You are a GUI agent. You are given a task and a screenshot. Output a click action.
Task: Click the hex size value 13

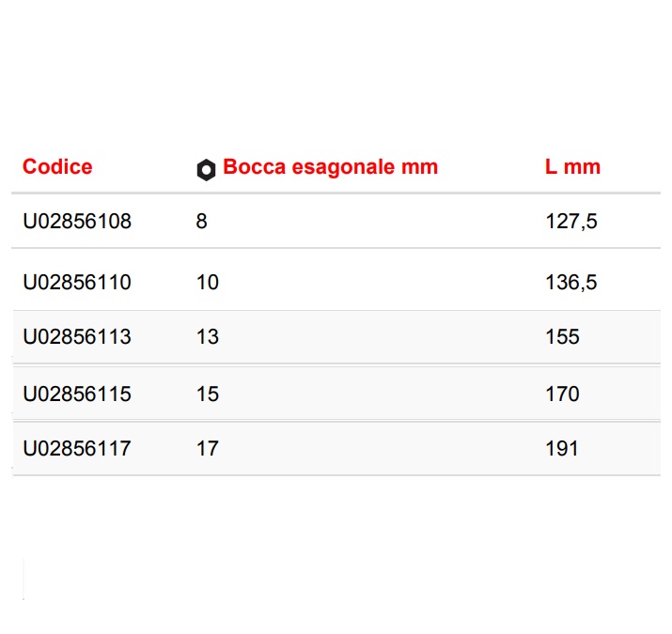208,336
